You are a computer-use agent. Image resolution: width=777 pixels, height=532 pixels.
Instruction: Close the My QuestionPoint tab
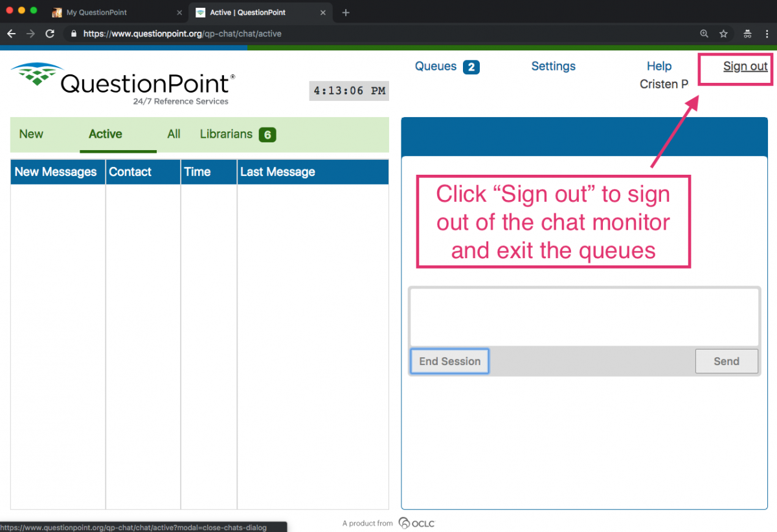179,12
